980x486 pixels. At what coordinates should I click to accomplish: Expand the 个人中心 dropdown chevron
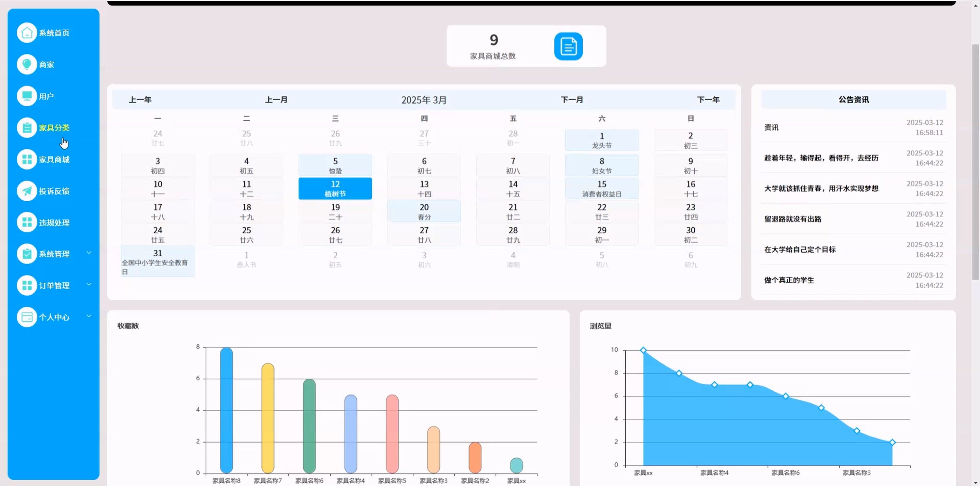click(x=89, y=315)
